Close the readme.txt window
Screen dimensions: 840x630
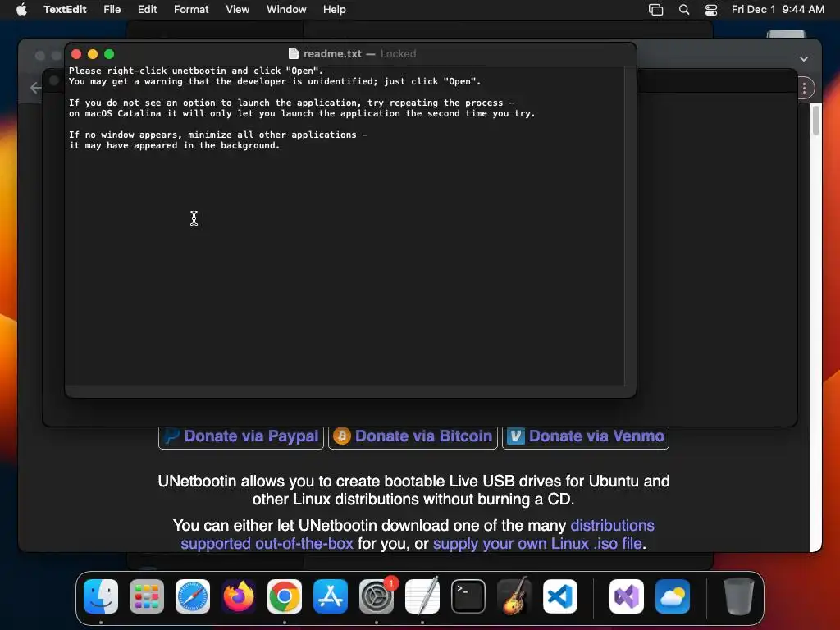coord(76,54)
